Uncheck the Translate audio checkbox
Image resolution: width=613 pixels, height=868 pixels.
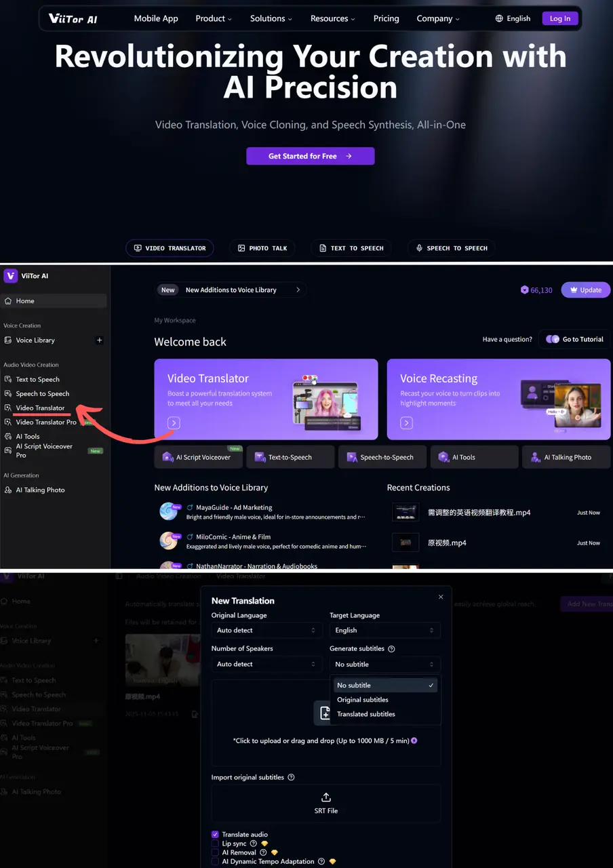click(215, 835)
